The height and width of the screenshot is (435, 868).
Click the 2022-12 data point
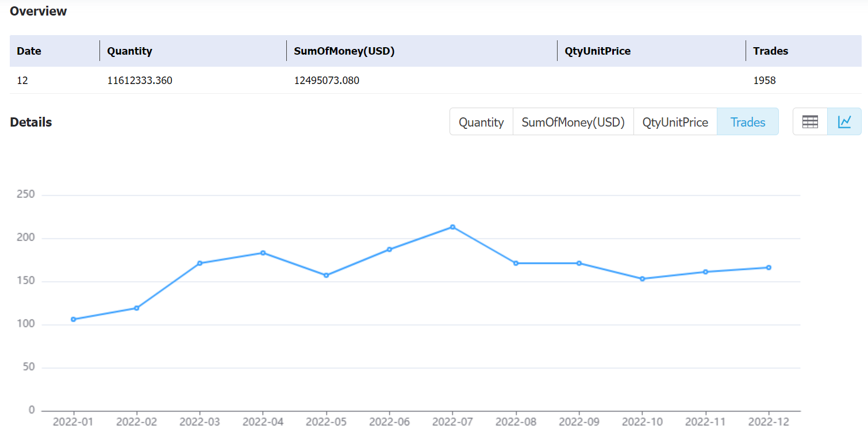point(769,268)
